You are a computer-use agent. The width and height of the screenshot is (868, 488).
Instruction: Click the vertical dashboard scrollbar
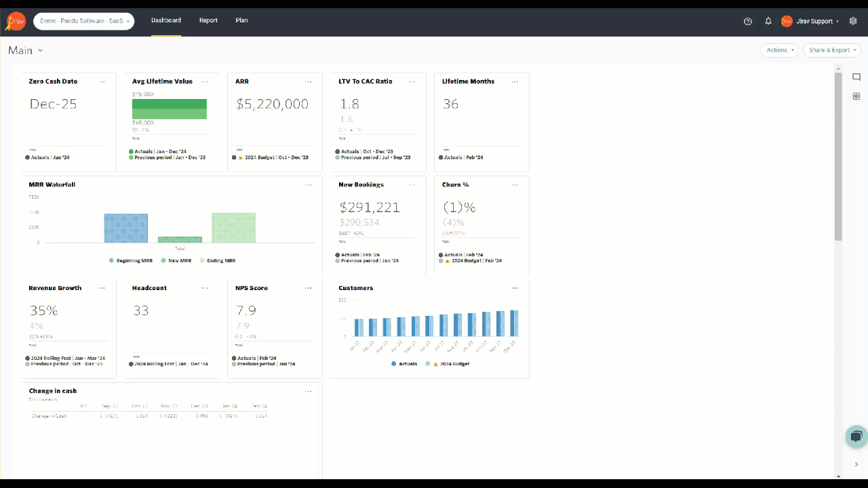click(x=838, y=156)
